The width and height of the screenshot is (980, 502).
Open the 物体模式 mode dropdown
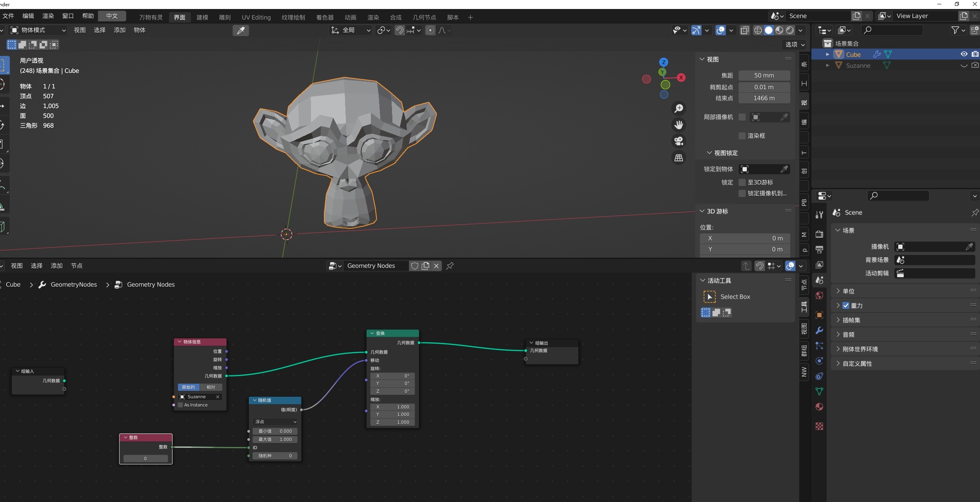(x=38, y=30)
